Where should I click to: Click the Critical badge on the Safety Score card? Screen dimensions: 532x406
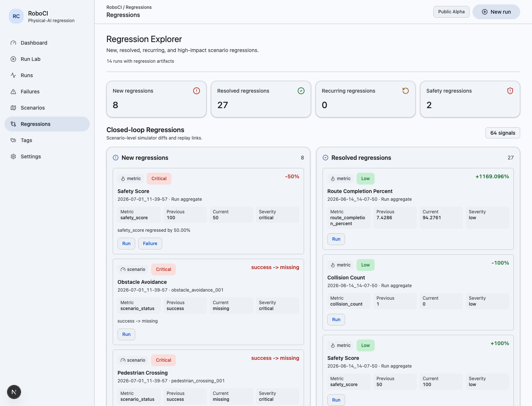(159, 179)
